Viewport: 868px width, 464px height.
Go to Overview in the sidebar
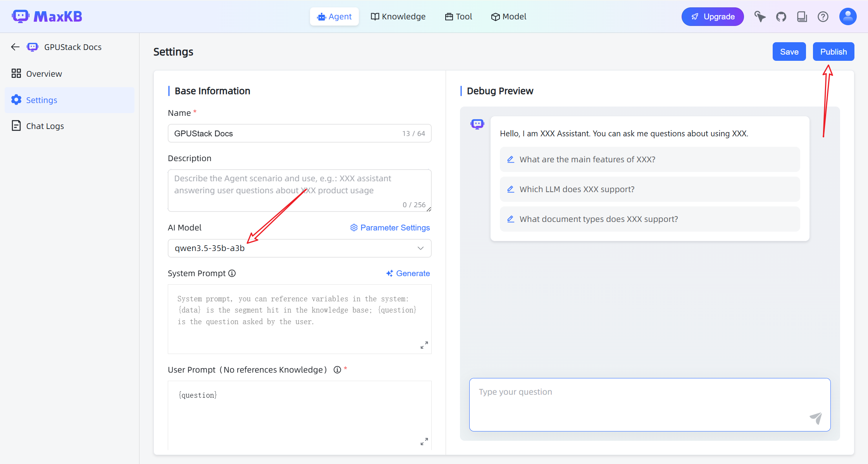(44, 74)
